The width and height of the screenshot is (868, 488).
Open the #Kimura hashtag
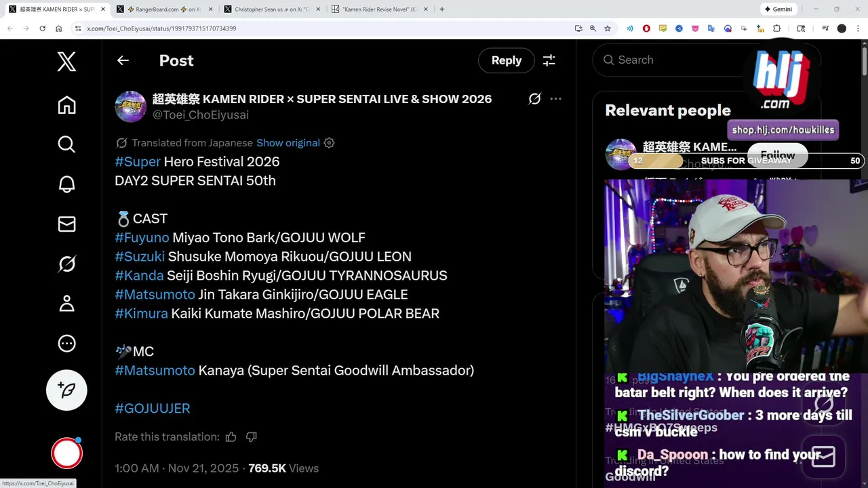[141, 313]
